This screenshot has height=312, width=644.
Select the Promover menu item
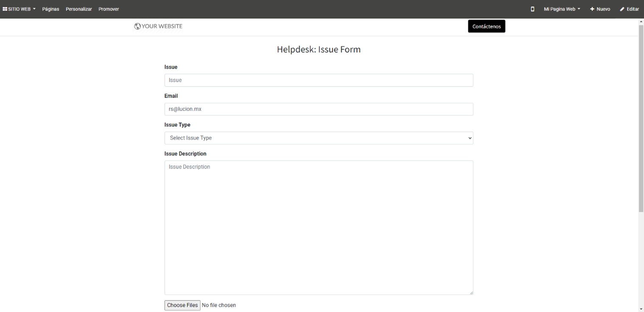pyautogui.click(x=109, y=9)
